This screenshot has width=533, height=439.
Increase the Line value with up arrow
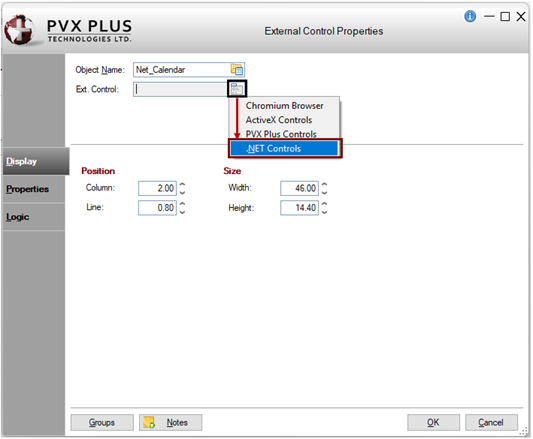click(x=182, y=204)
